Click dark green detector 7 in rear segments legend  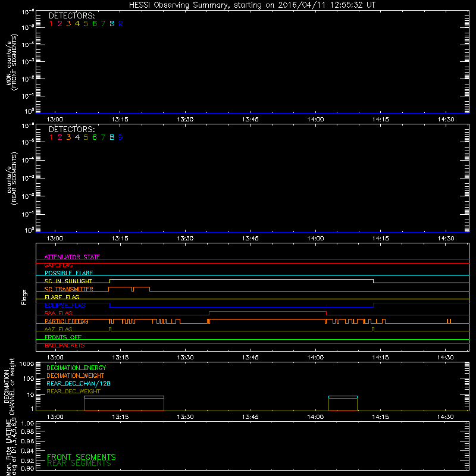(103, 137)
